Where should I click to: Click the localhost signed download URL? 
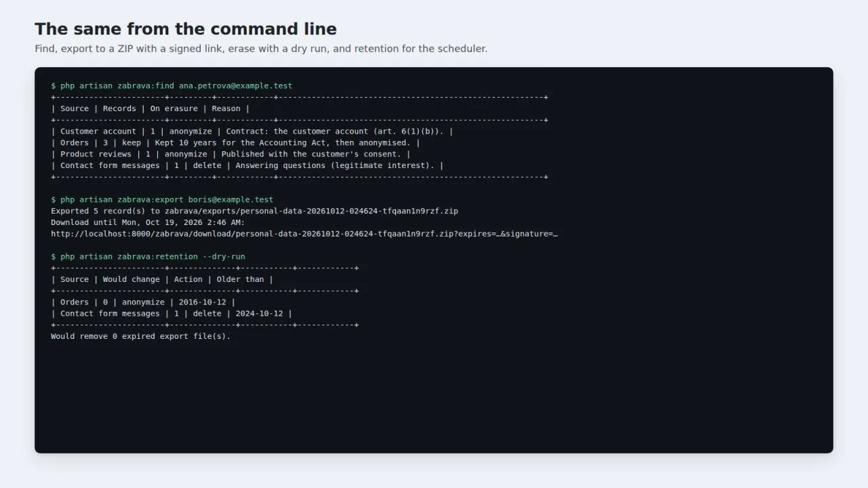tap(304, 234)
